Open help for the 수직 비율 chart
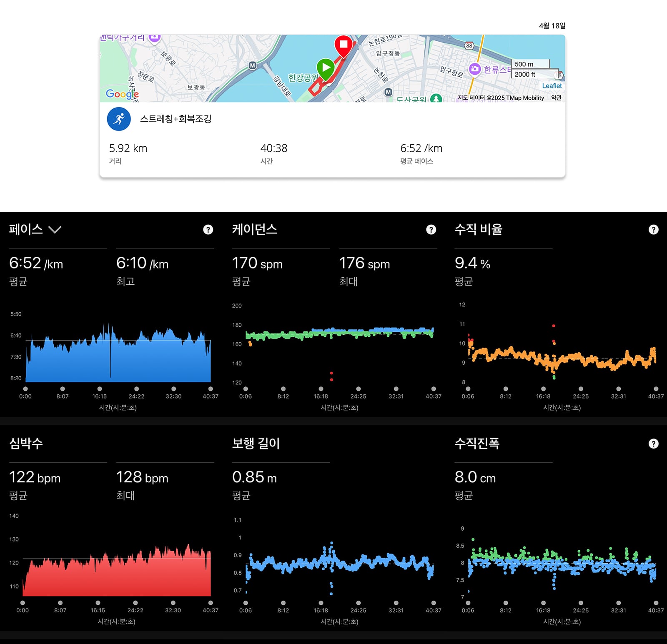This screenshot has width=667, height=644. (654, 230)
